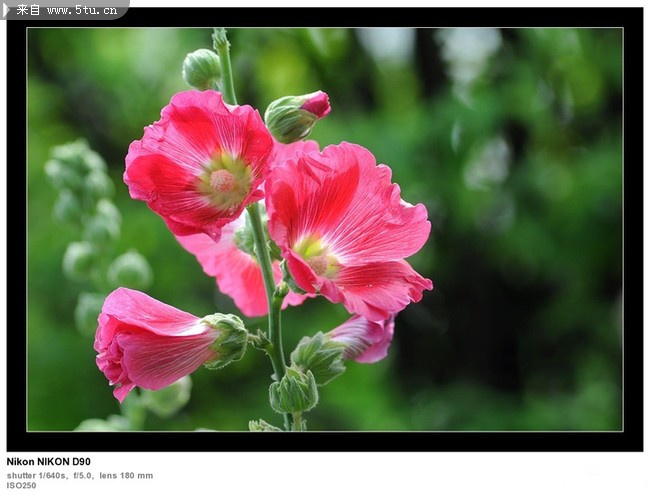Click the Nikon NIKON D90 camera label
This screenshot has height=501, width=650.
(x=48, y=462)
